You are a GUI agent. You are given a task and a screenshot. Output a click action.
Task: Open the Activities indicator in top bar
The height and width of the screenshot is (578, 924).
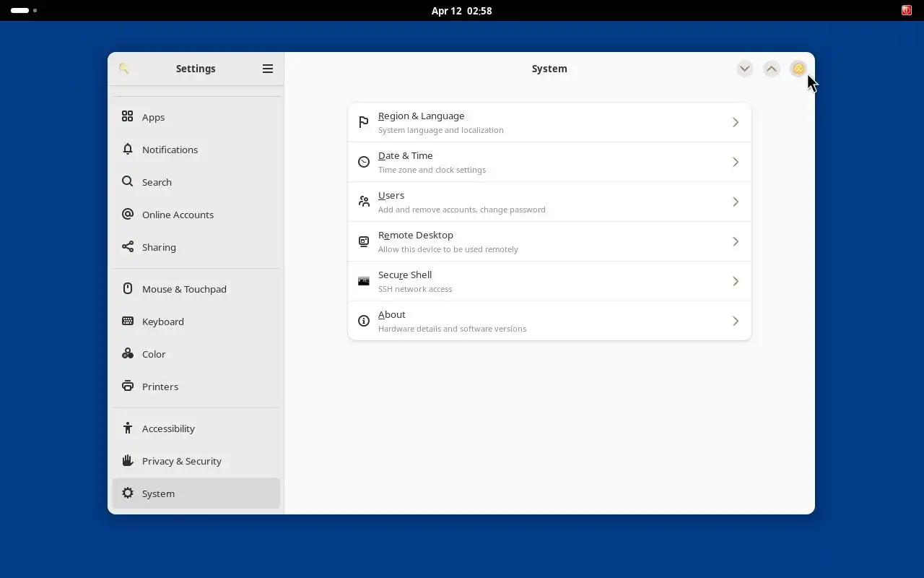(24, 11)
